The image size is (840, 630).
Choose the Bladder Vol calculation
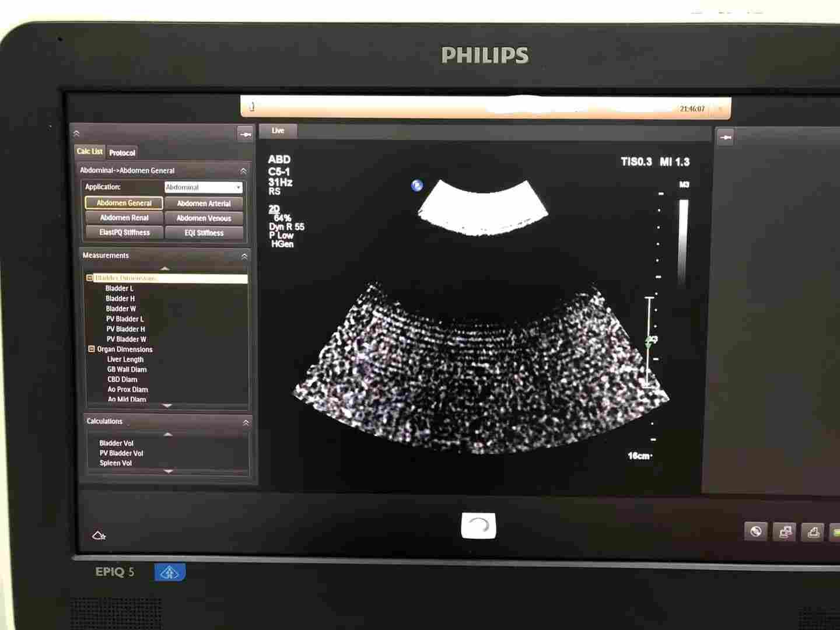[116, 443]
